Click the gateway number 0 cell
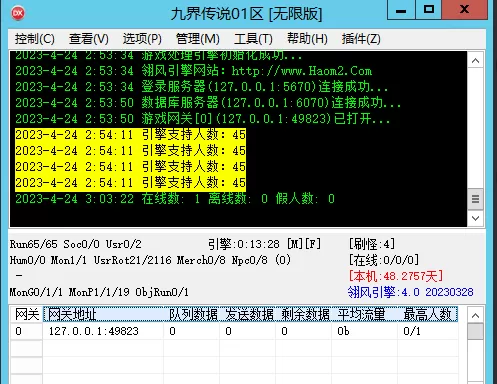Screen dimensions: 497x384 [x=27, y=331]
